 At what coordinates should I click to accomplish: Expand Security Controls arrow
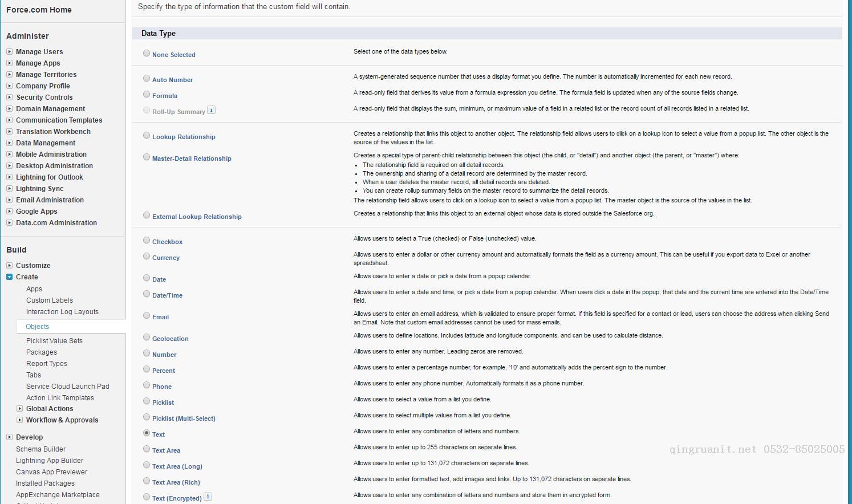point(9,97)
